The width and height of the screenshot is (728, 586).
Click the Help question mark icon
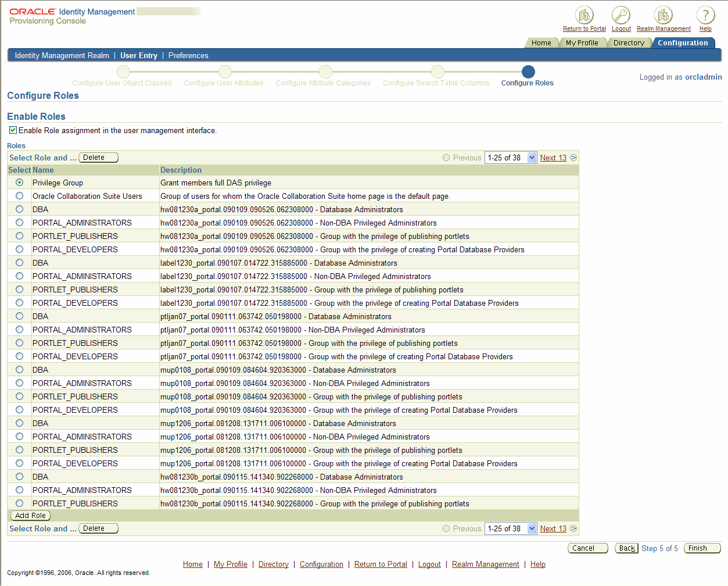(x=705, y=15)
